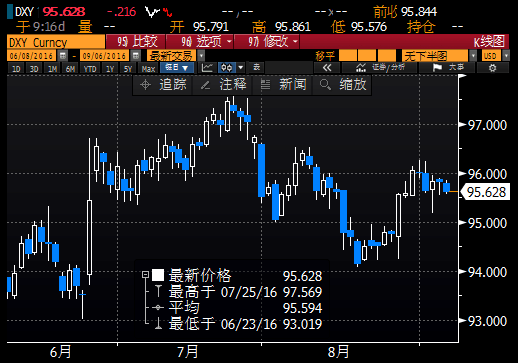Open the 无下半图 lower panel dropdown
Image resolution: width=518 pixels, height=363 pixels.
tap(473, 56)
